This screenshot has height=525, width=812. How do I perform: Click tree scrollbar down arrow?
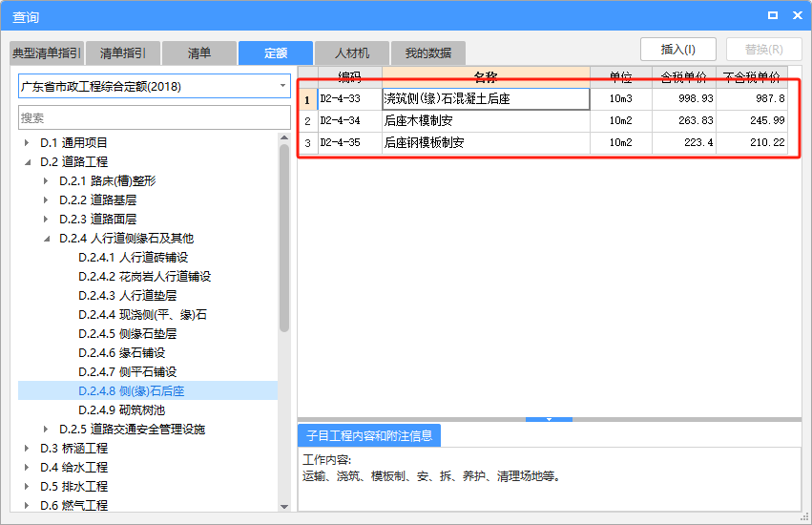click(x=283, y=506)
